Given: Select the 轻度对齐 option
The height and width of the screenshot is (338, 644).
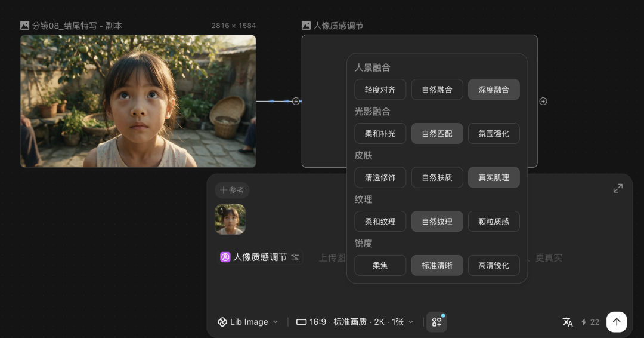Looking at the screenshot, I should pyautogui.click(x=380, y=90).
